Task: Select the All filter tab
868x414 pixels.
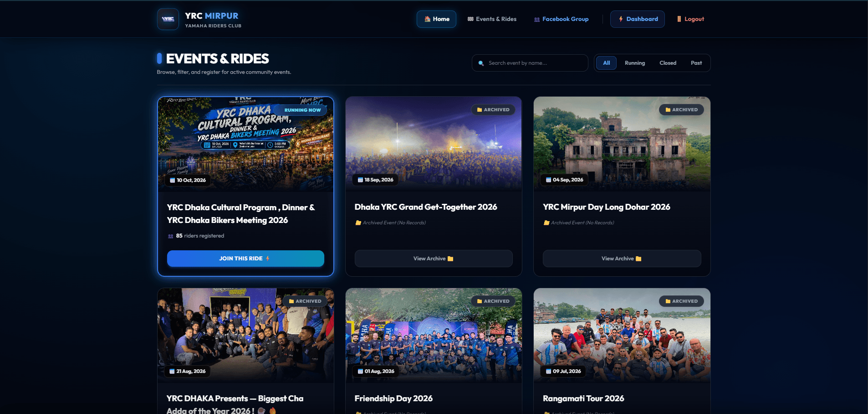Action: pyautogui.click(x=606, y=63)
